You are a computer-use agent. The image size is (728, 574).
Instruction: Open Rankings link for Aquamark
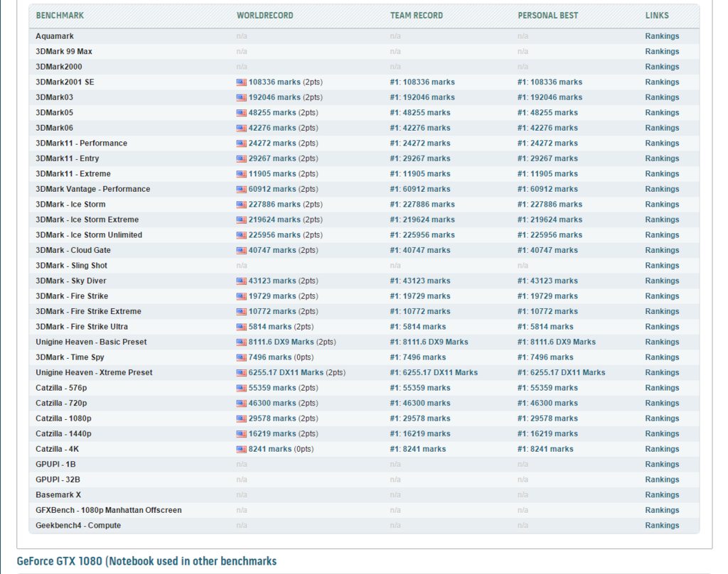click(x=662, y=36)
